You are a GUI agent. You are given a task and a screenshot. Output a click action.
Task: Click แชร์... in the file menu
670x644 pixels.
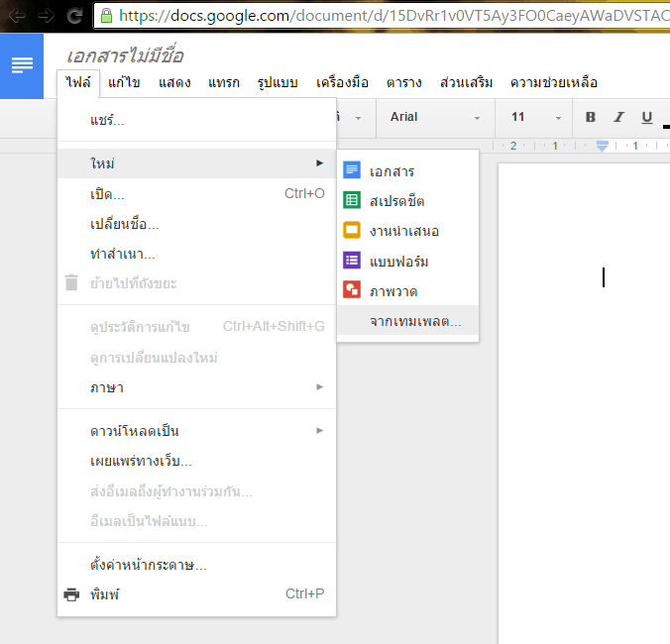(x=107, y=120)
